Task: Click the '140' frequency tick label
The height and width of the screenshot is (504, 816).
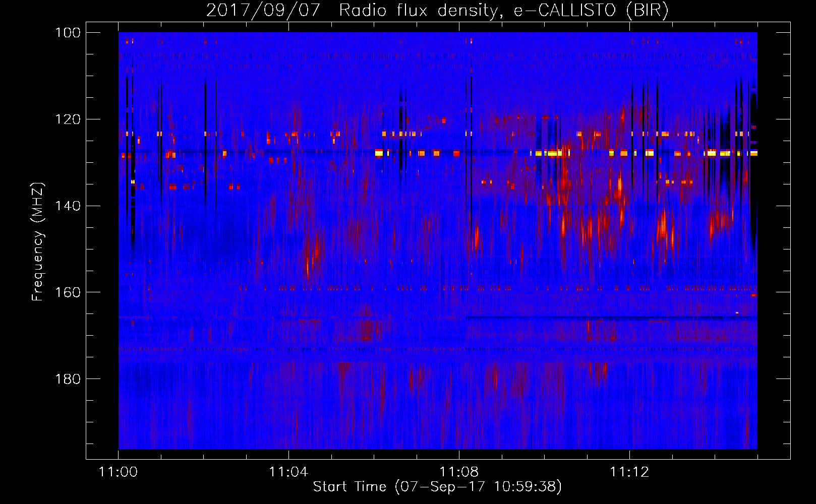Action: (68, 206)
